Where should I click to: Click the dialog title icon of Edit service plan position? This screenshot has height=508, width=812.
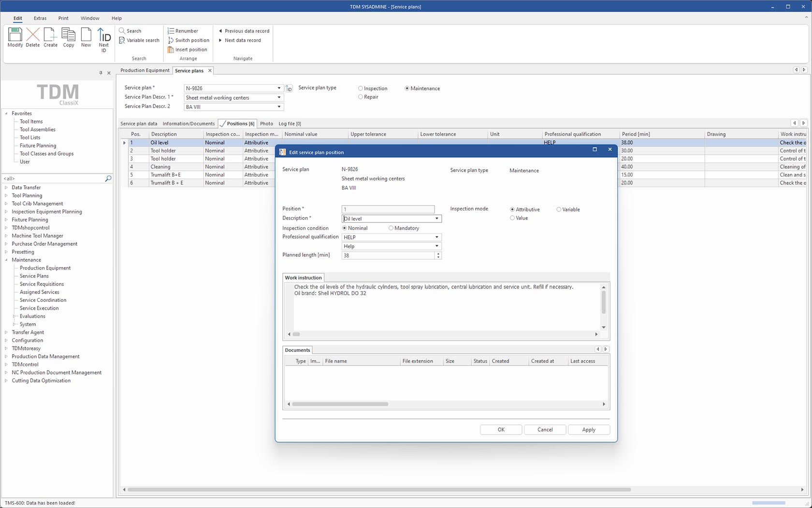pos(283,152)
